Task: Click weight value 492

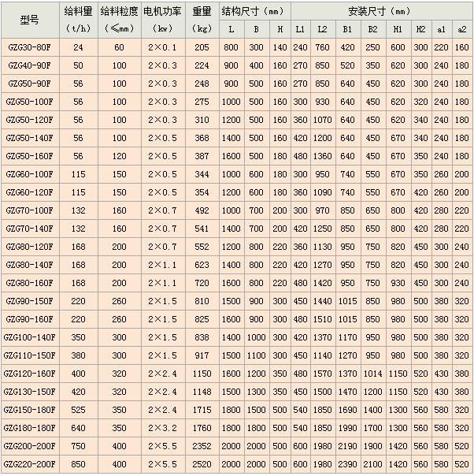Action: click(202, 210)
